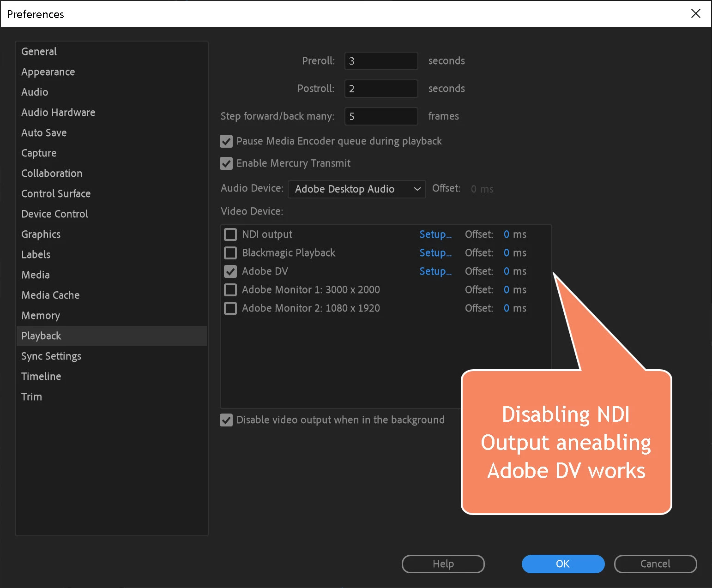Screen dimensions: 712x588
Task: Select Control Surface in the preferences list
Action: pos(111,194)
